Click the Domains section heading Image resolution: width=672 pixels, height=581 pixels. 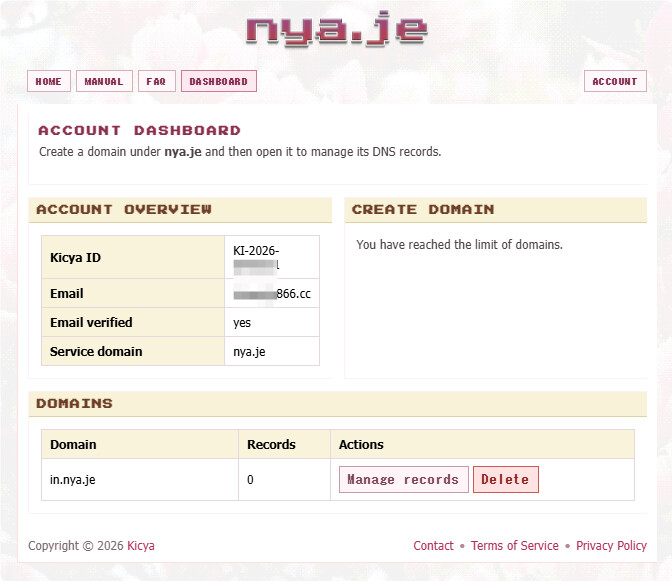[x=75, y=403]
